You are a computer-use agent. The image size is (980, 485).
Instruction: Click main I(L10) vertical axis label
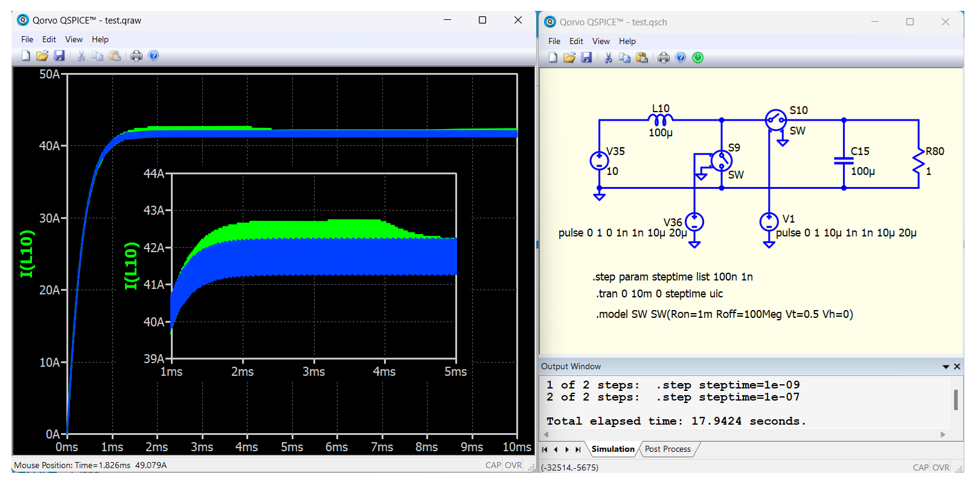[x=26, y=253]
